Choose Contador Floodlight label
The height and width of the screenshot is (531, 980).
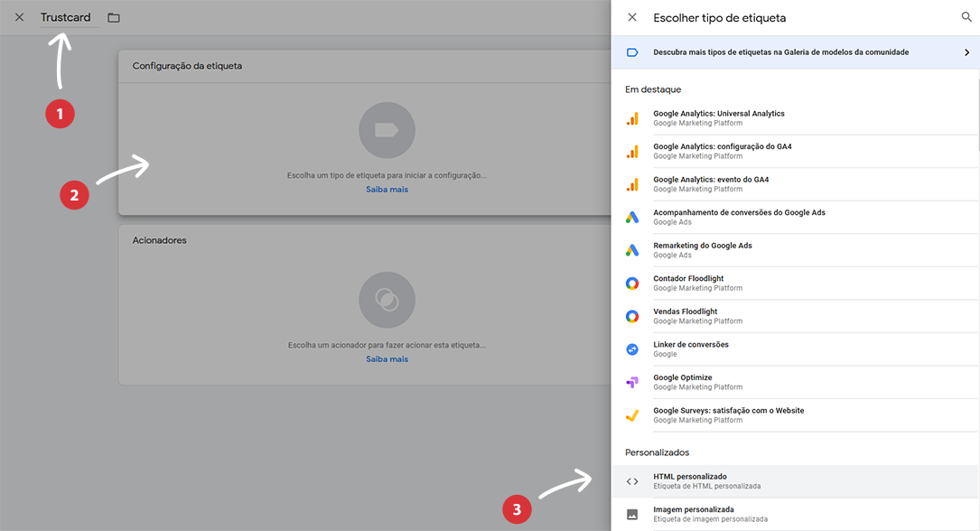pyautogui.click(x=688, y=279)
